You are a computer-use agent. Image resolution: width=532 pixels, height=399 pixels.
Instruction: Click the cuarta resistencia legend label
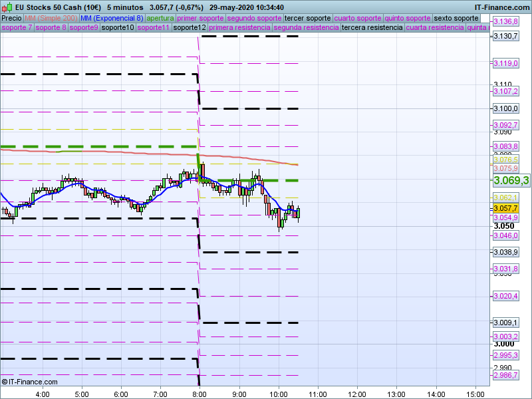435,28
